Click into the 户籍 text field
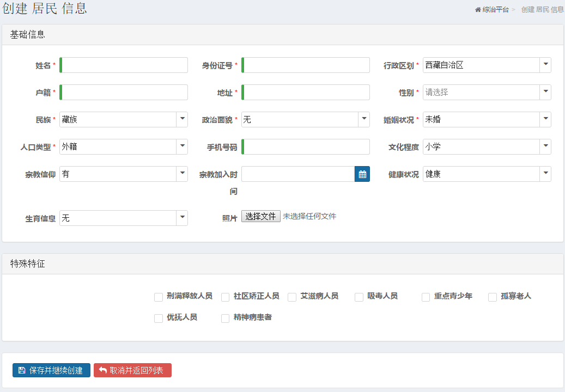This screenshot has width=565, height=392. click(x=124, y=93)
